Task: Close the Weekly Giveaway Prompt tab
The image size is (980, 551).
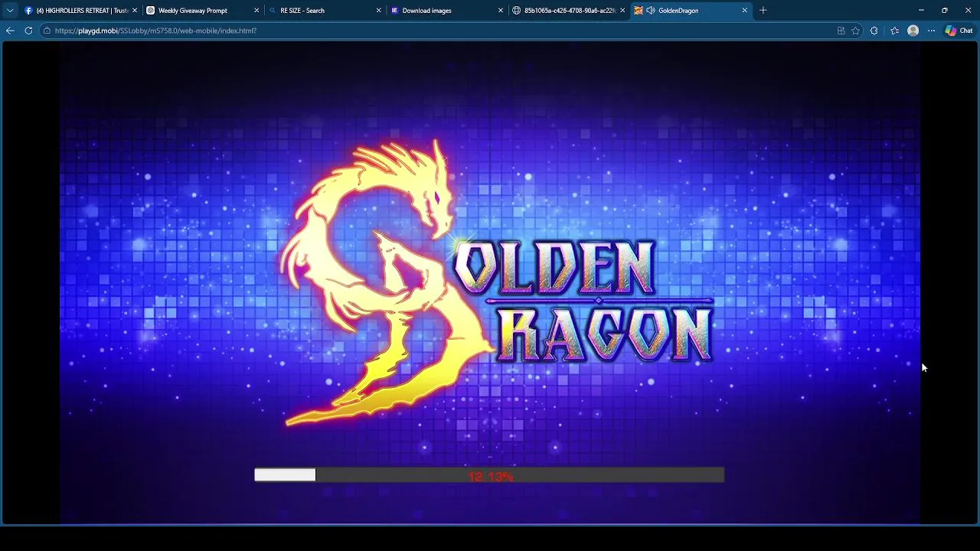Action: click(256, 11)
